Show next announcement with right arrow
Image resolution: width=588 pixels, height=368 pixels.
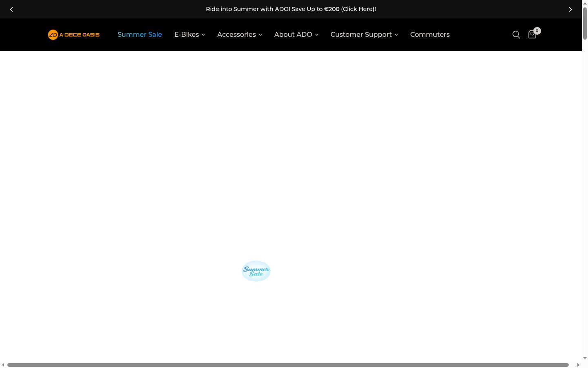(570, 9)
